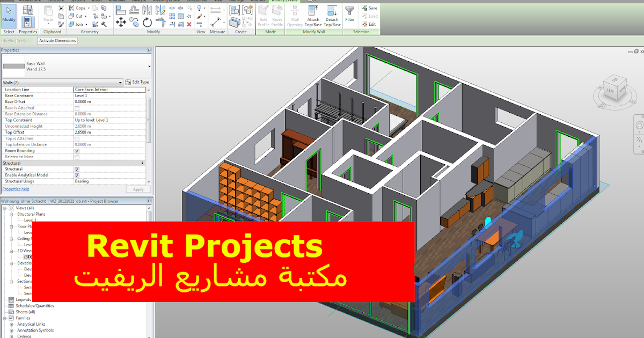Toggle Top is Attached checkbox
Screen dimensions: 644x338
pyautogui.click(x=77, y=138)
